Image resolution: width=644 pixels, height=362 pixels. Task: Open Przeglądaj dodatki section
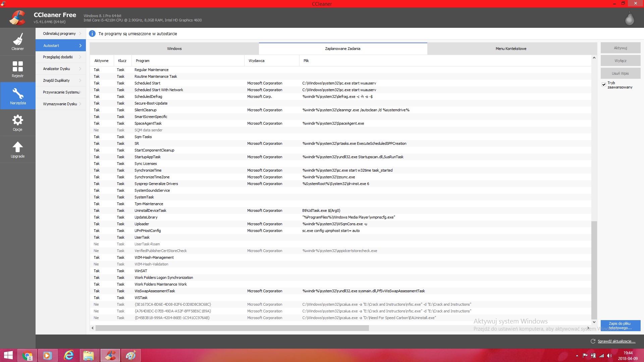[x=61, y=57]
